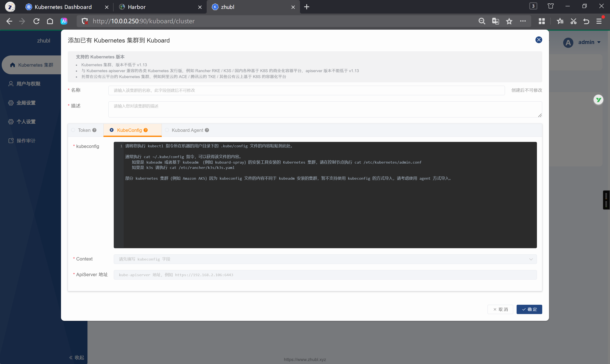Switch to the Kubernetes Dashboard tab
This screenshot has width=610, height=364.
pos(63,7)
